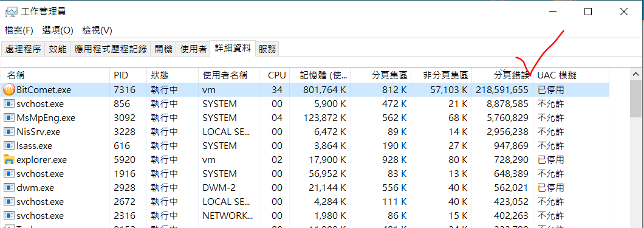644x228 pixels.
Task: Sort by the 非分頁集區 column header
Action: coord(442,75)
